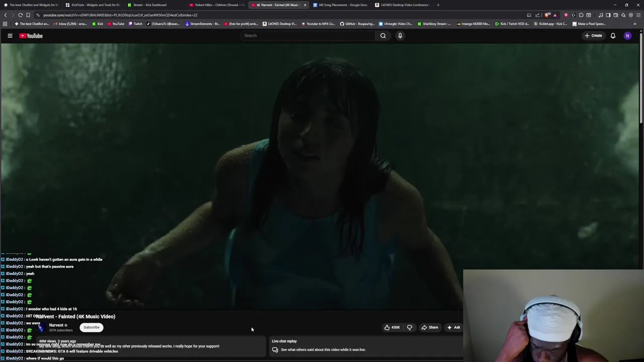
Task: Switch to The best ChatBot and Widgets tab
Action: tap(31, 5)
